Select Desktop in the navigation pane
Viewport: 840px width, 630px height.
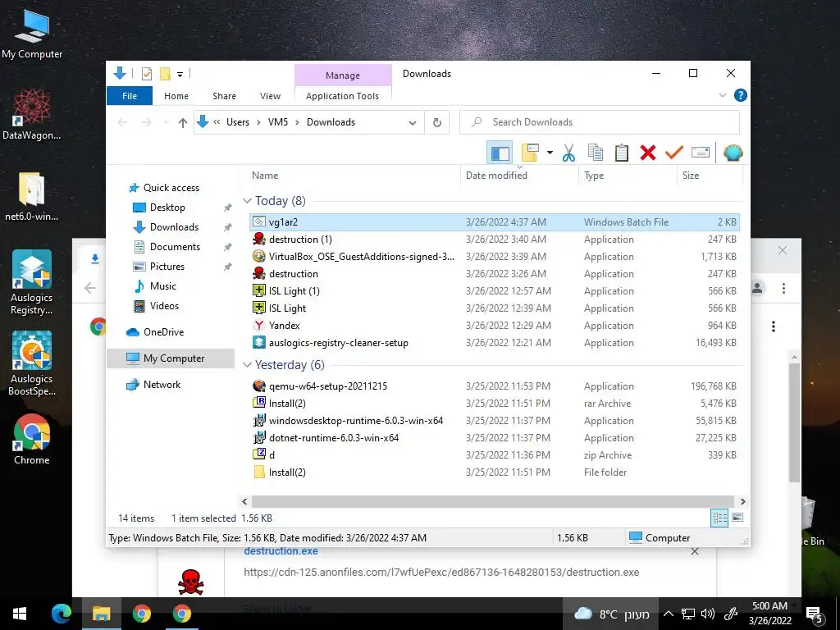167,208
